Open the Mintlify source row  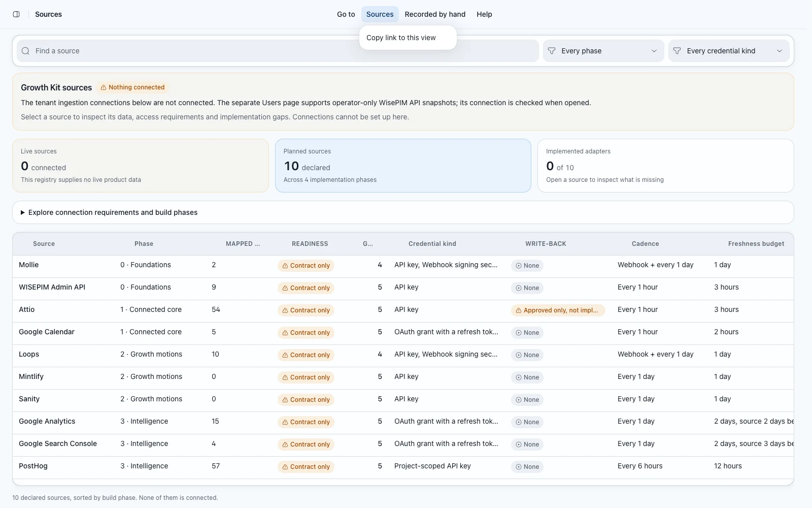(403, 378)
